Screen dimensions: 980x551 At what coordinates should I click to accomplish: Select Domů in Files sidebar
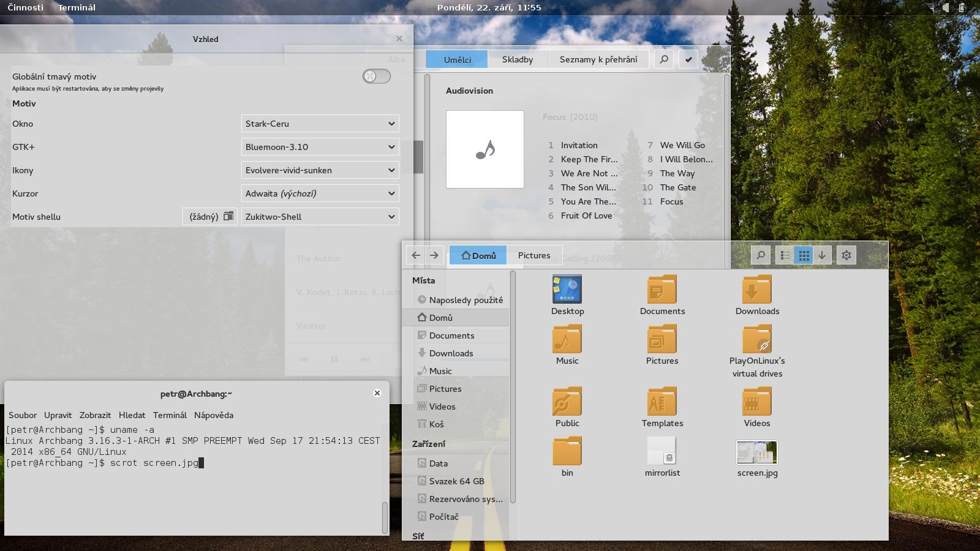pyautogui.click(x=456, y=318)
